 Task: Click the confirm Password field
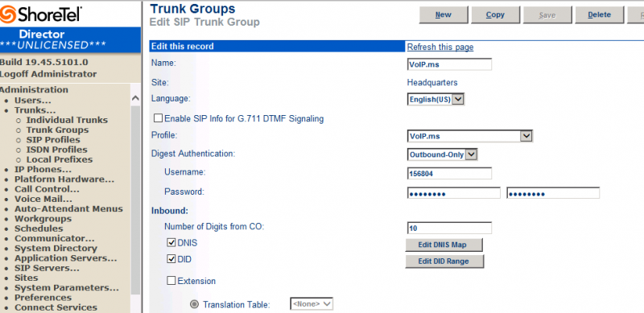(x=553, y=193)
